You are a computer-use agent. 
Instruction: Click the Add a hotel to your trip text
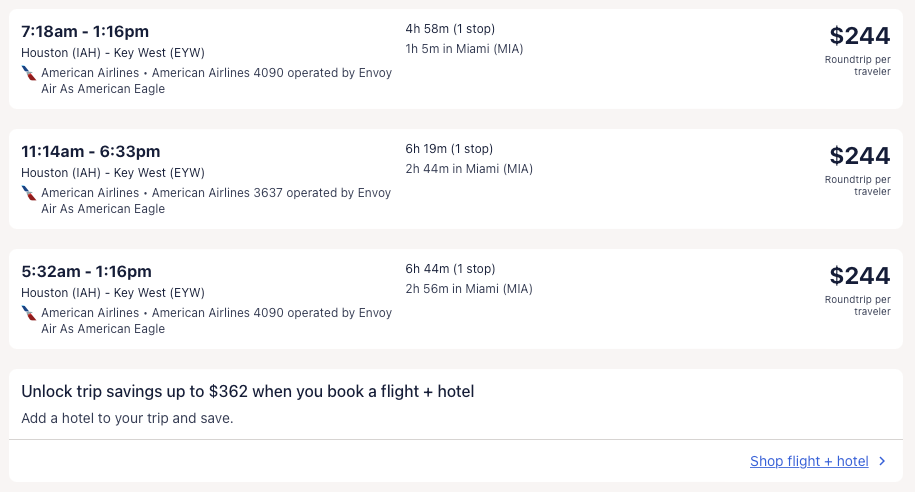(x=127, y=418)
